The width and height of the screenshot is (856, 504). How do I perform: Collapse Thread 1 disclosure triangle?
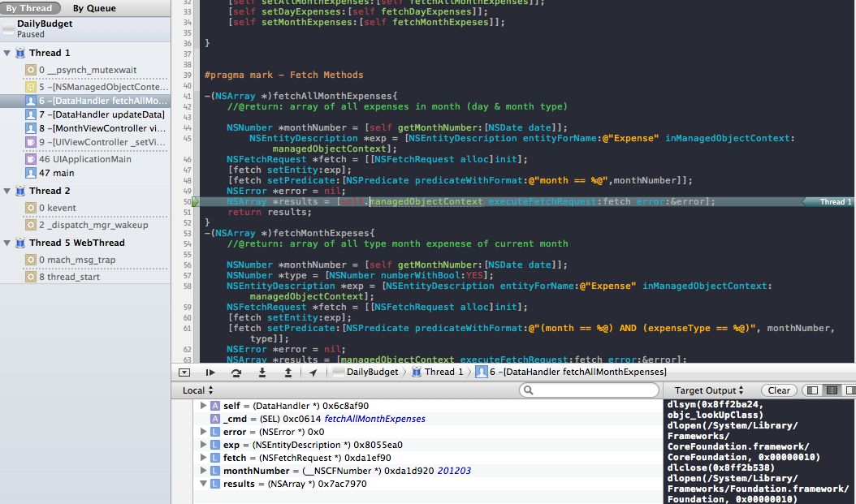(7, 53)
